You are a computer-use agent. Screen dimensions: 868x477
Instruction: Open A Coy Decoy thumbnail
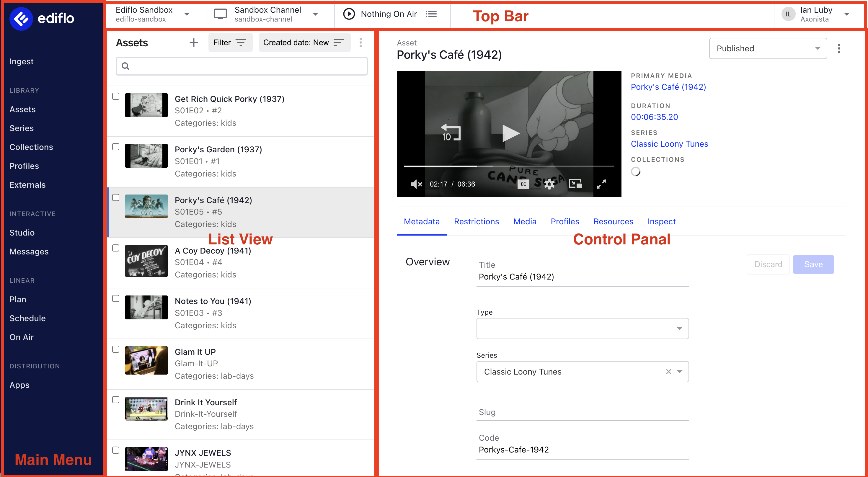pos(146,261)
